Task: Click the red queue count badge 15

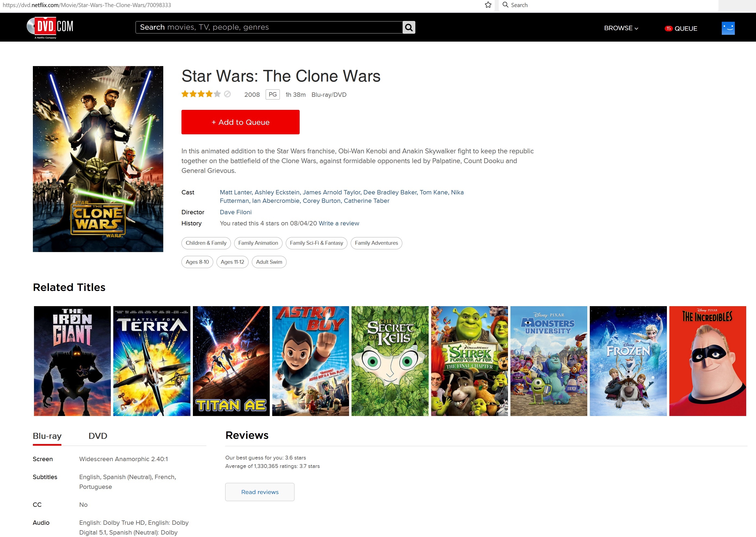Action: 669,29
